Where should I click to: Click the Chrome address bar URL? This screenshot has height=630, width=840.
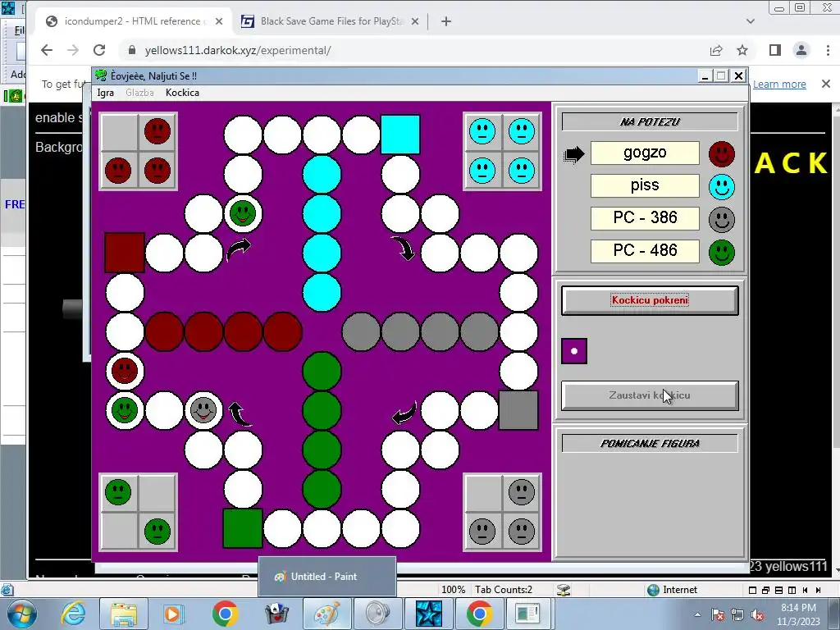(238, 50)
